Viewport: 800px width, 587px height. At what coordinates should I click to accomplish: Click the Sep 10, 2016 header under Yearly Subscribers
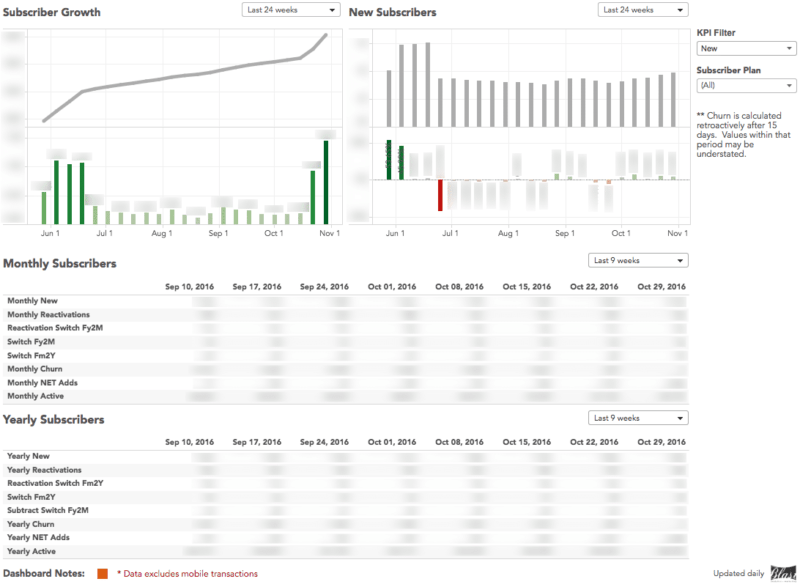coord(190,441)
